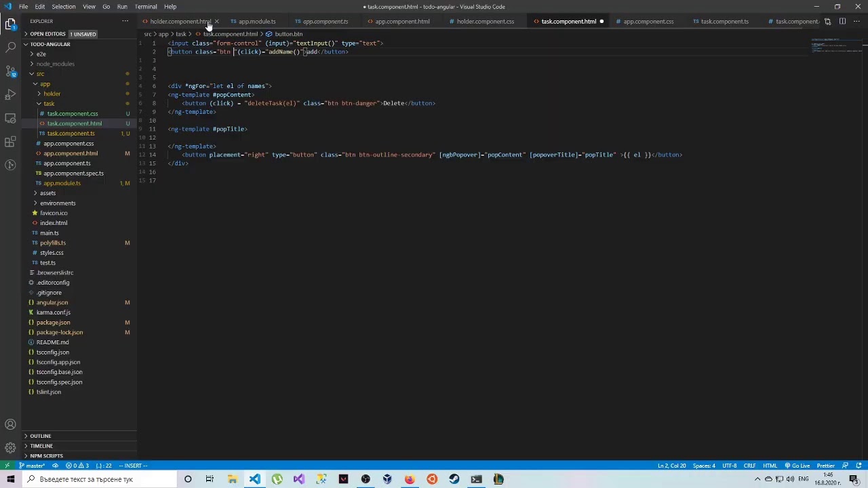Screen dimensions: 868x488
Task: Open Cortana circle in taskbar
Action: tap(188, 479)
